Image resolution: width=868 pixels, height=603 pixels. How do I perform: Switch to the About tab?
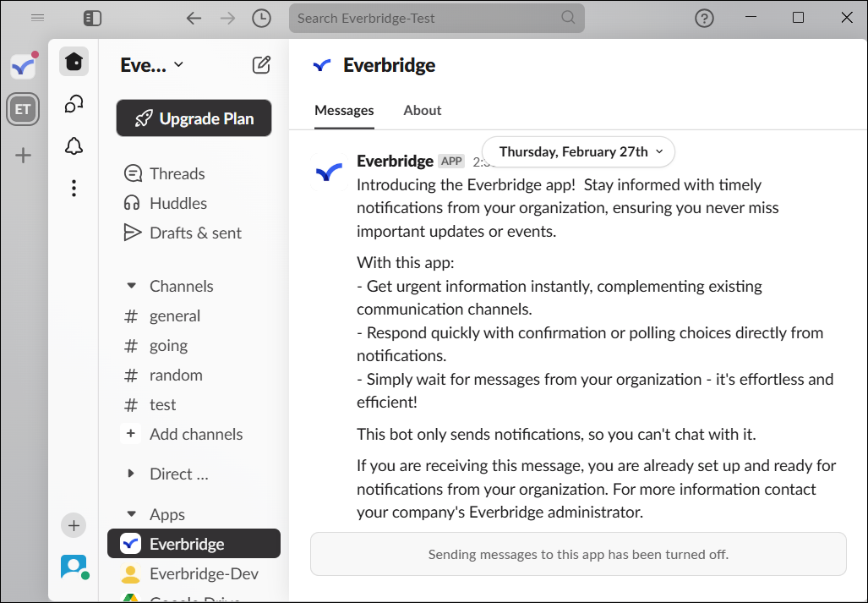pos(423,110)
